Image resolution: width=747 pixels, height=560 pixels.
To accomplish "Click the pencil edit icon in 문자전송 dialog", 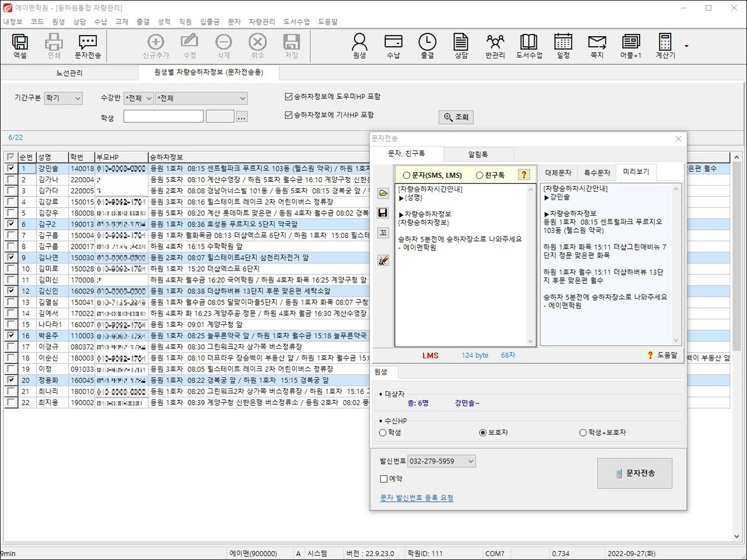I will click(383, 261).
